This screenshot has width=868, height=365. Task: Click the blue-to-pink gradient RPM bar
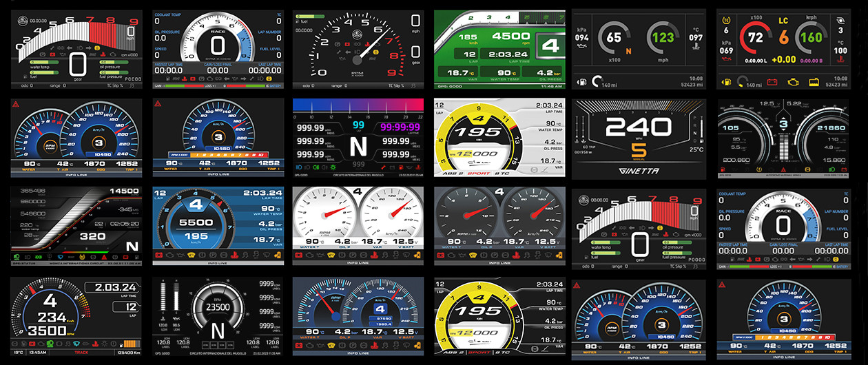[x=358, y=105]
